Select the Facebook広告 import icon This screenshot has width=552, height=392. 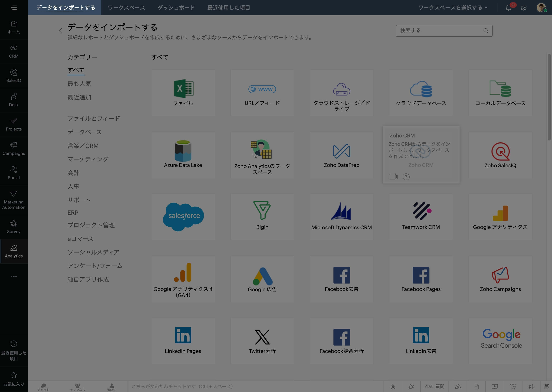pos(342,278)
